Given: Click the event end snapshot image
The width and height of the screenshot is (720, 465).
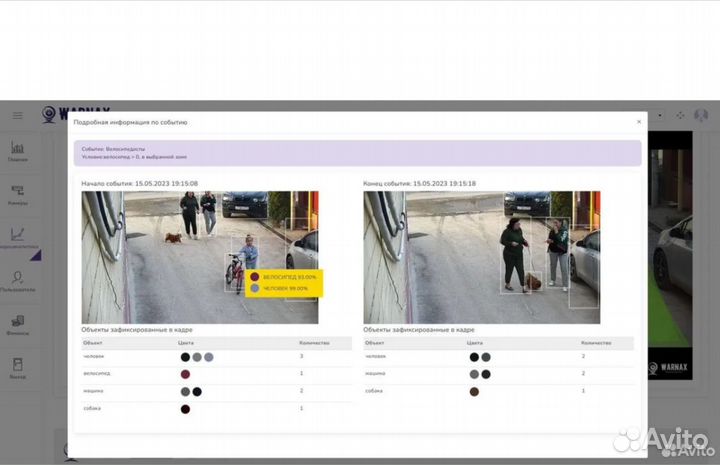Looking at the screenshot, I should pos(481,257).
